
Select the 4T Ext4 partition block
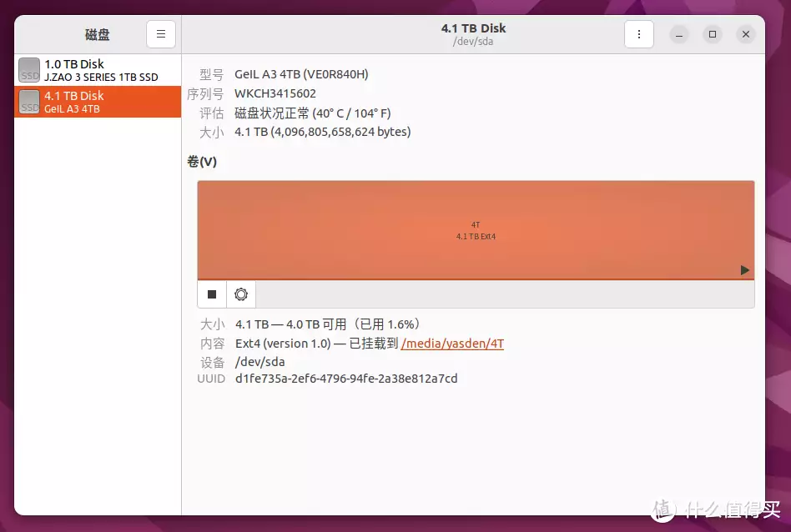pos(476,230)
